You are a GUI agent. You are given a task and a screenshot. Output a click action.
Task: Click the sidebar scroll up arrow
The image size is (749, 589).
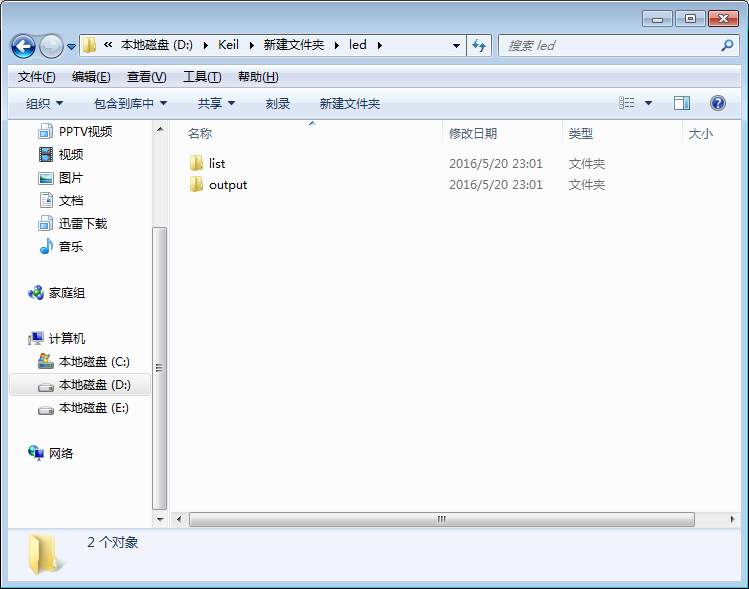tap(160, 129)
